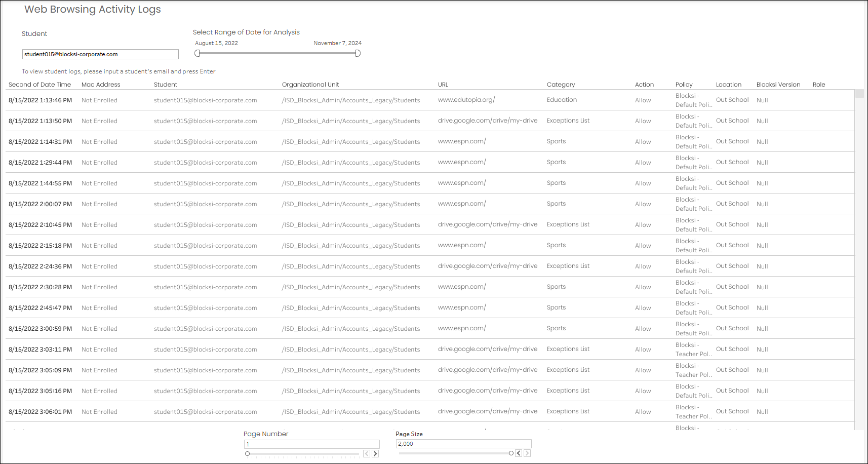Click student015 email in the 2:45:47 PM row
Viewport: 868px width, 464px height.
point(205,308)
